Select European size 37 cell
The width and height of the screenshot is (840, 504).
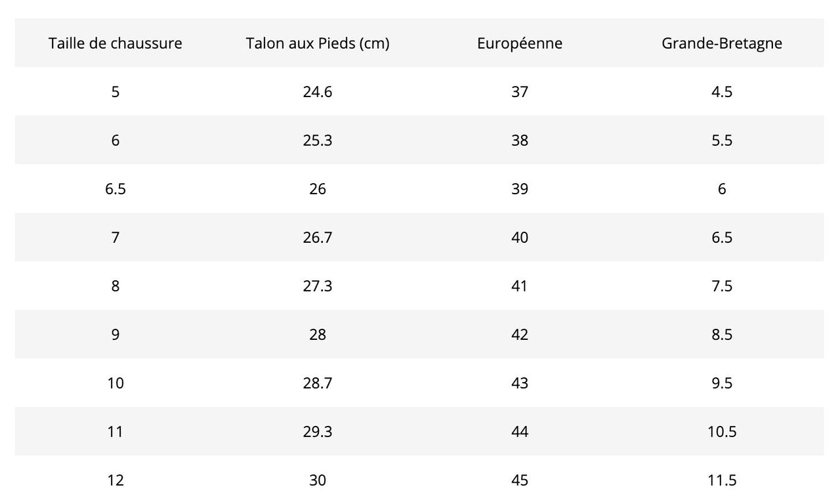[x=520, y=92]
